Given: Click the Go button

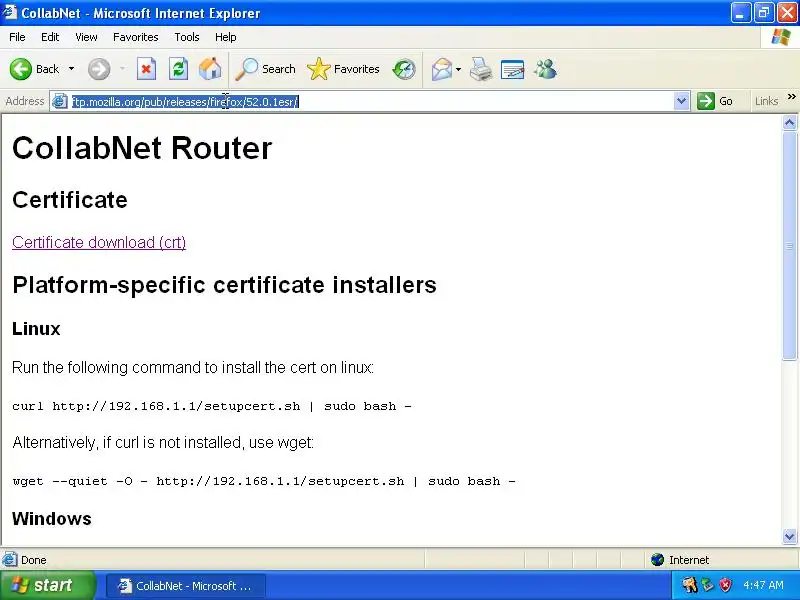Looking at the screenshot, I should pos(715,101).
